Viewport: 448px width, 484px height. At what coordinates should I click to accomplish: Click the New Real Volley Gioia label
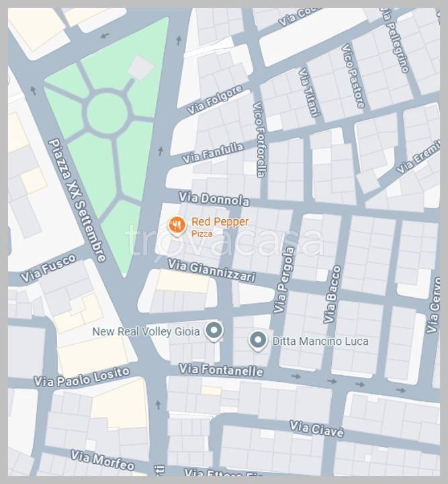click(146, 332)
